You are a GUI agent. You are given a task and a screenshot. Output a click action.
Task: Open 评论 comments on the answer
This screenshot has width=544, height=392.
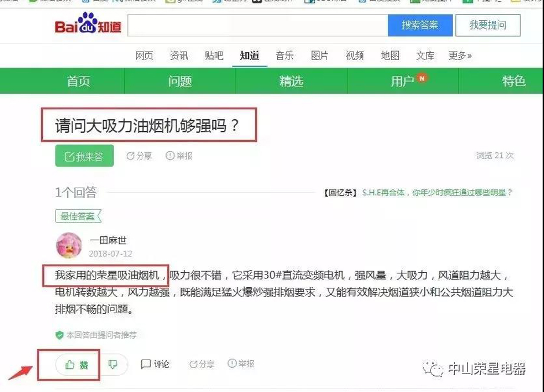pyautogui.click(x=155, y=364)
